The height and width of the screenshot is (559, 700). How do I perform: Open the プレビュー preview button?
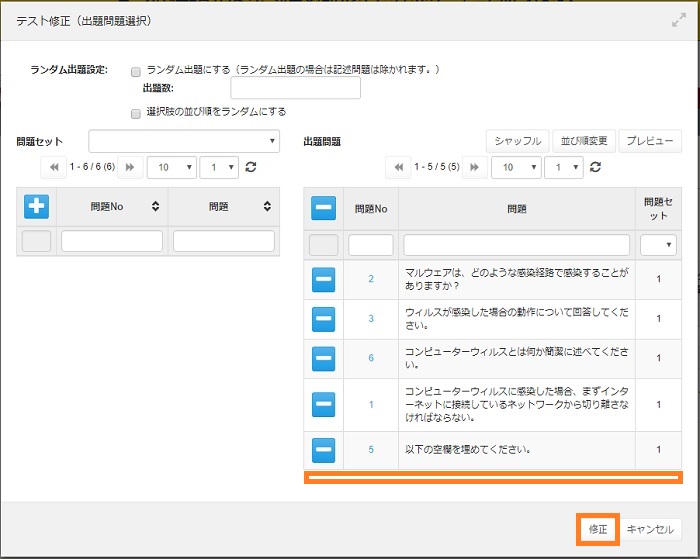tap(650, 141)
